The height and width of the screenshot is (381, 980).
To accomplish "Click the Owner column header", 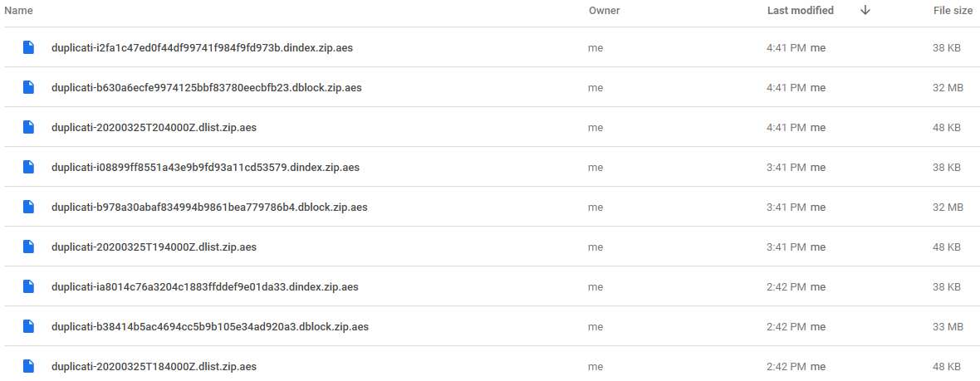I will [604, 11].
